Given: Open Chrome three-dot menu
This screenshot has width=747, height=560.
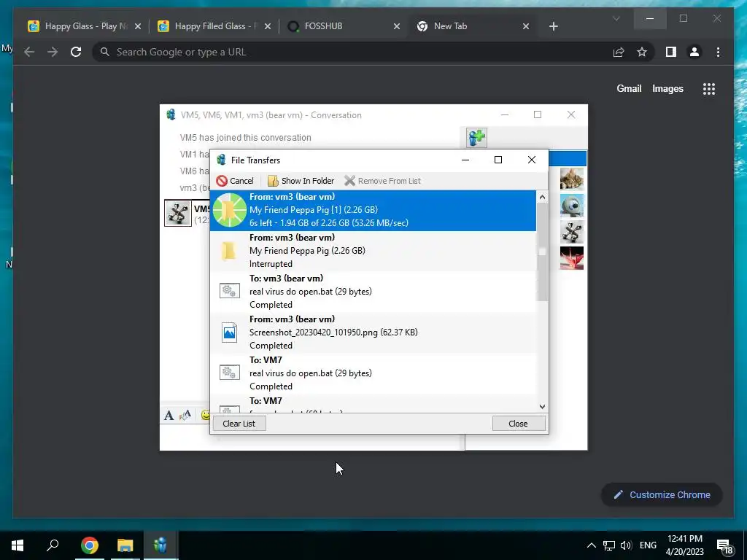Looking at the screenshot, I should coord(718,52).
